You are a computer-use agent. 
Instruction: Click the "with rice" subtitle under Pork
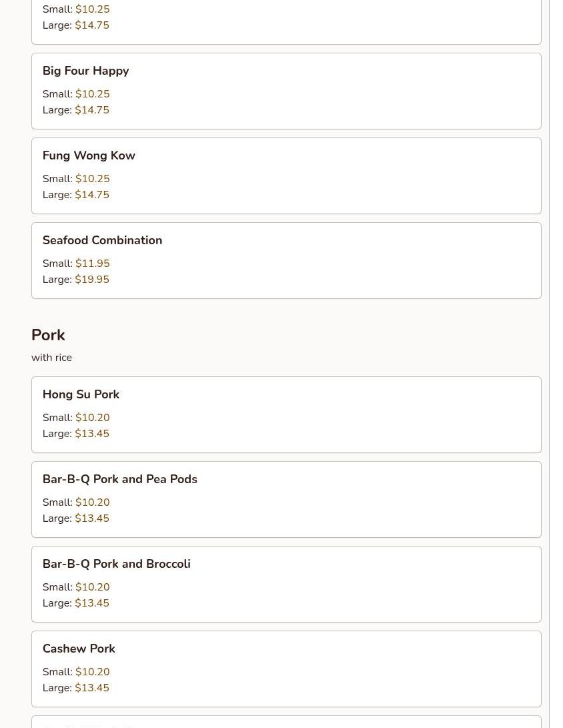51,358
